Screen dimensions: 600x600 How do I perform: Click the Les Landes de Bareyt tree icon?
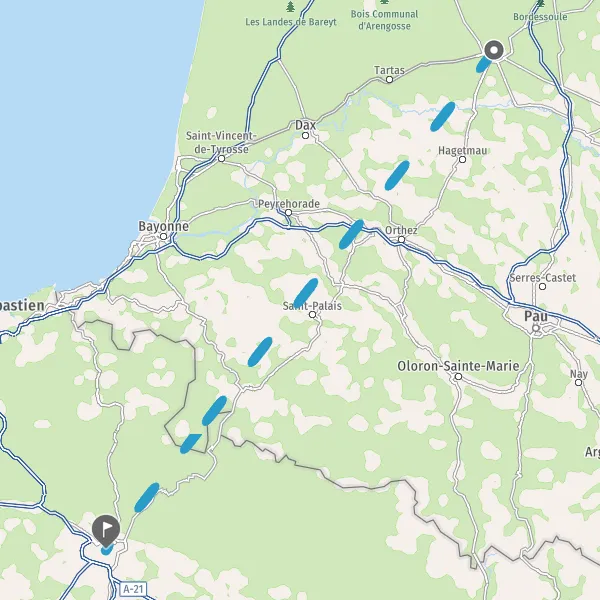coord(290,7)
